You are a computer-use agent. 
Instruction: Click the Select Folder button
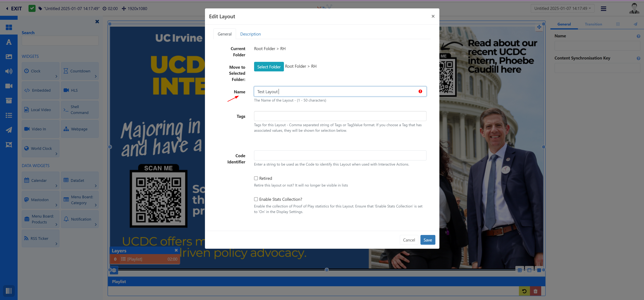269,67
